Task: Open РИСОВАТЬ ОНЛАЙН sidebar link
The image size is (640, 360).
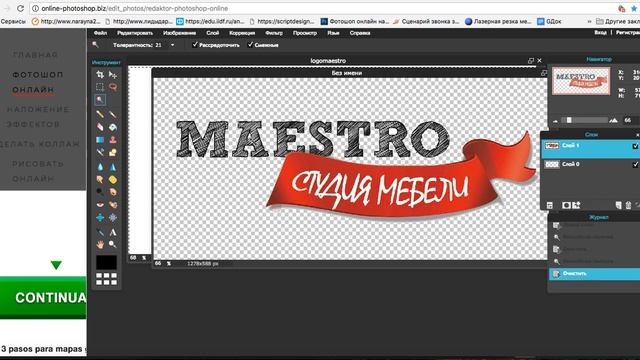Action: pyautogui.click(x=38, y=171)
